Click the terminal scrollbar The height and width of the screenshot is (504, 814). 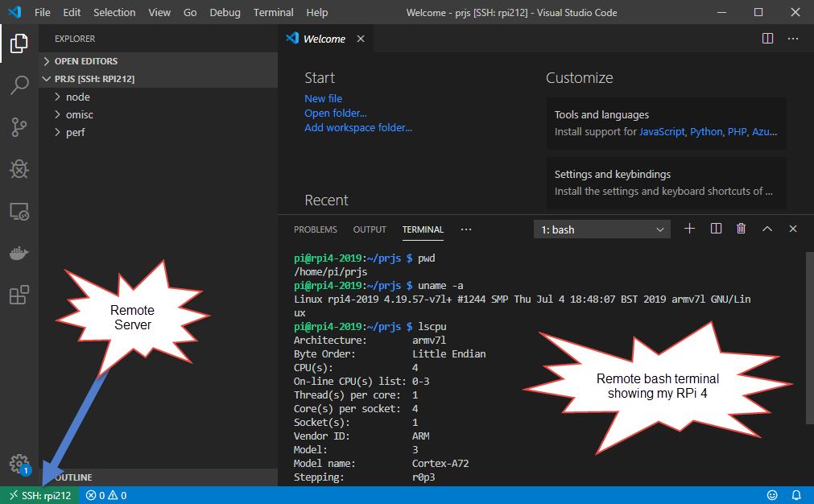[x=810, y=337]
